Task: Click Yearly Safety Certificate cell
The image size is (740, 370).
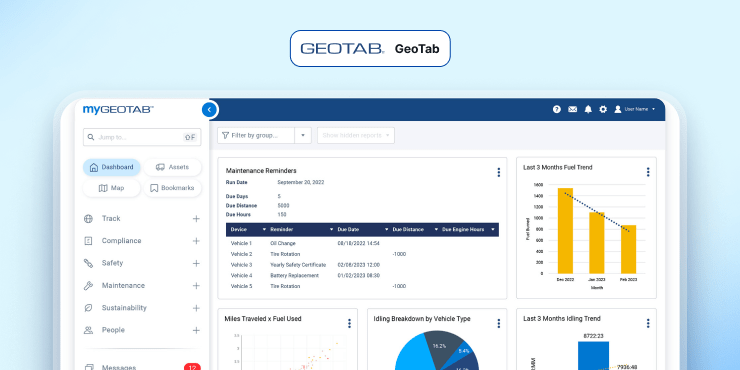Action: 298,265
